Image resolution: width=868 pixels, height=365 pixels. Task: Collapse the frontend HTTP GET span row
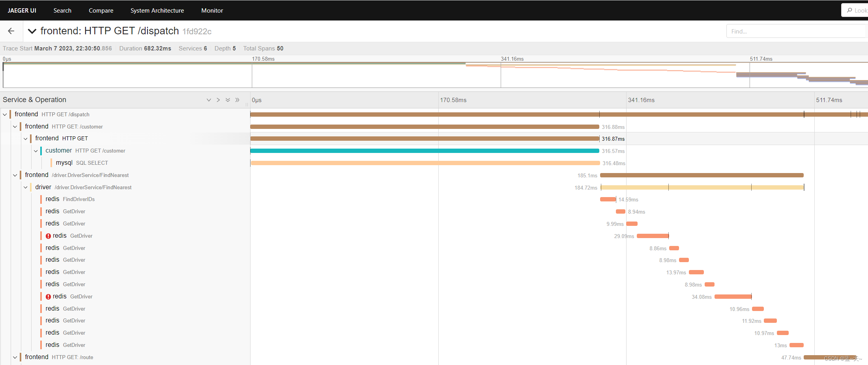pos(25,139)
